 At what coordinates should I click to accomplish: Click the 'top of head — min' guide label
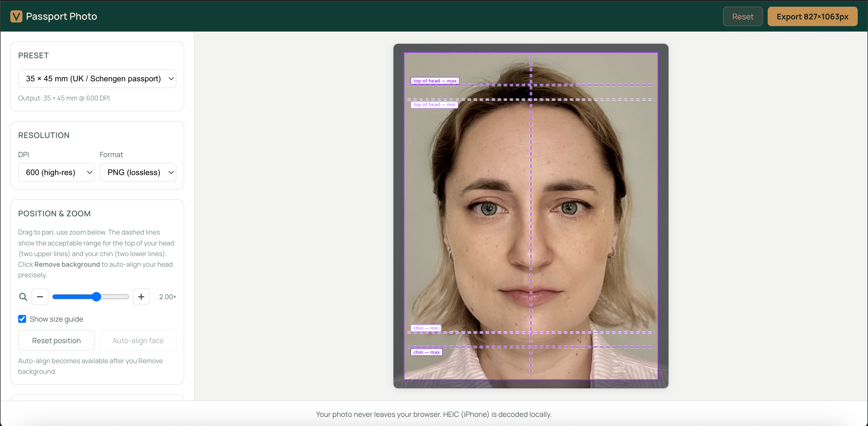434,105
